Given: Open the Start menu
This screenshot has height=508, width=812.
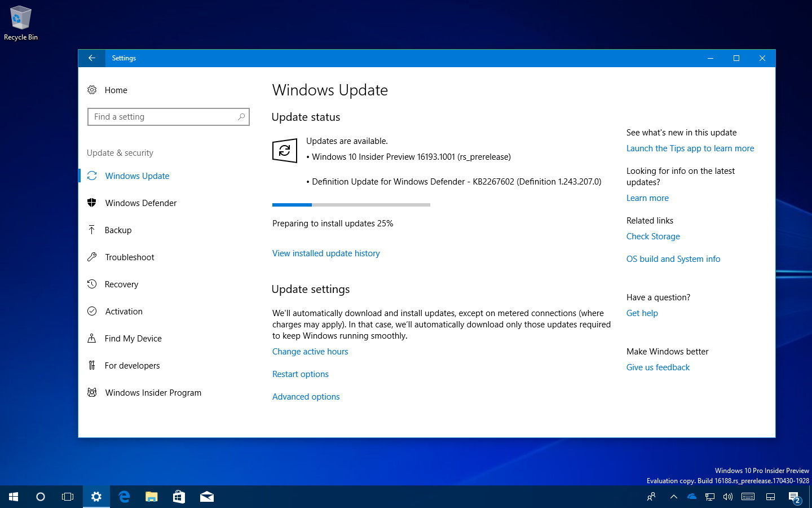Looking at the screenshot, I should click(12, 497).
